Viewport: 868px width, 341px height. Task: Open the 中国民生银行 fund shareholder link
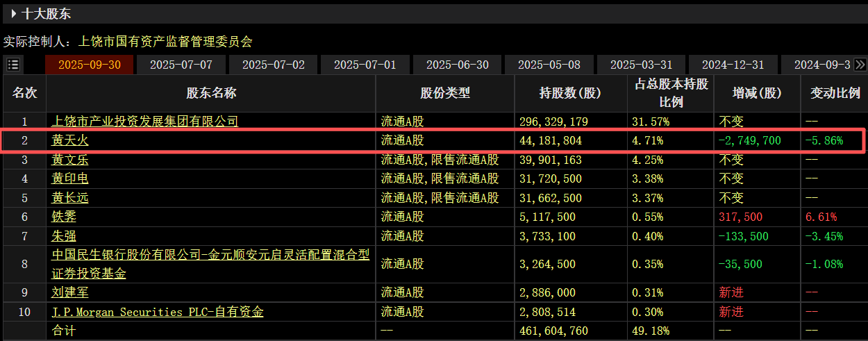click(210, 256)
